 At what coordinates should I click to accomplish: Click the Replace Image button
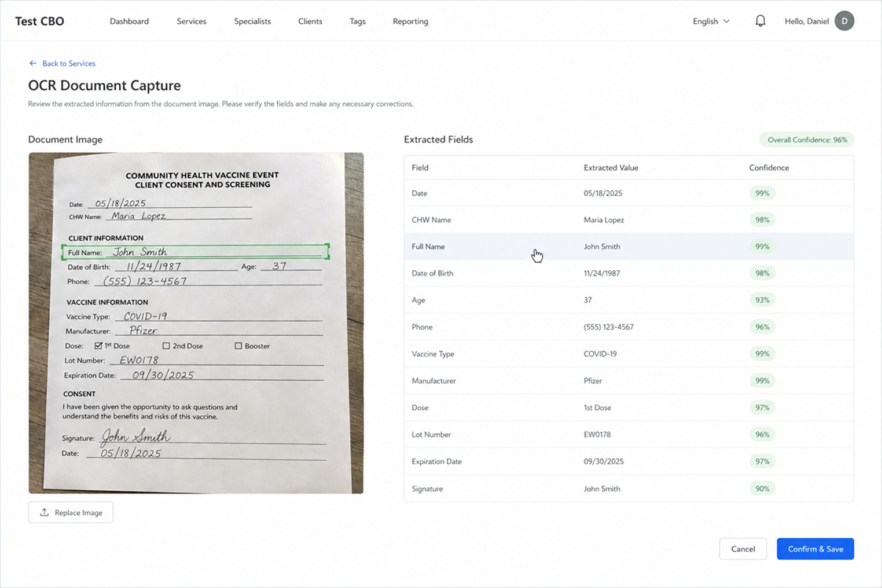(71, 512)
